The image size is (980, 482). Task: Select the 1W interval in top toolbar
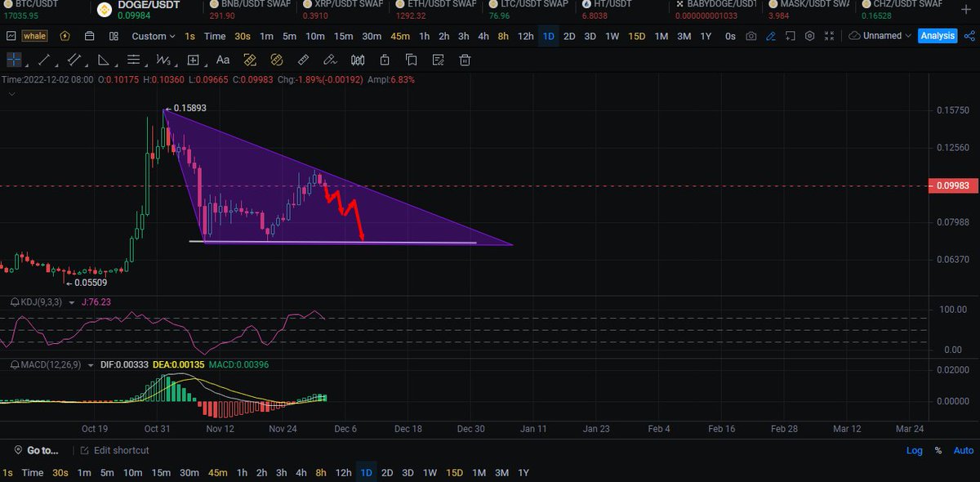click(x=612, y=36)
